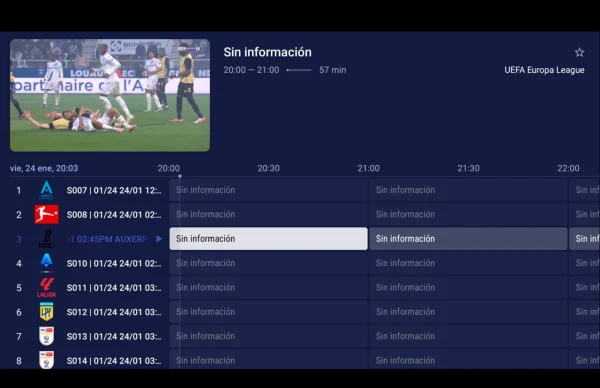Select the 20:00 program on channel 6
Viewport: 600px width, 388px height.
[x=269, y=312]
